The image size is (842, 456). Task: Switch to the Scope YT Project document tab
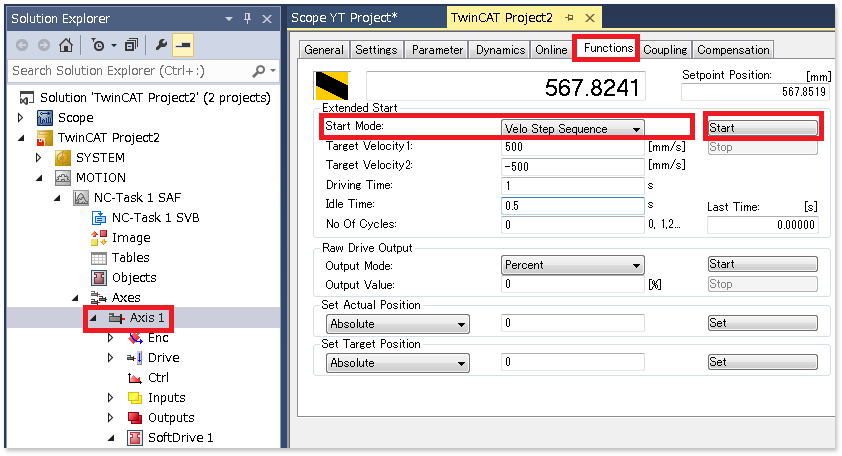pos(344,18)
